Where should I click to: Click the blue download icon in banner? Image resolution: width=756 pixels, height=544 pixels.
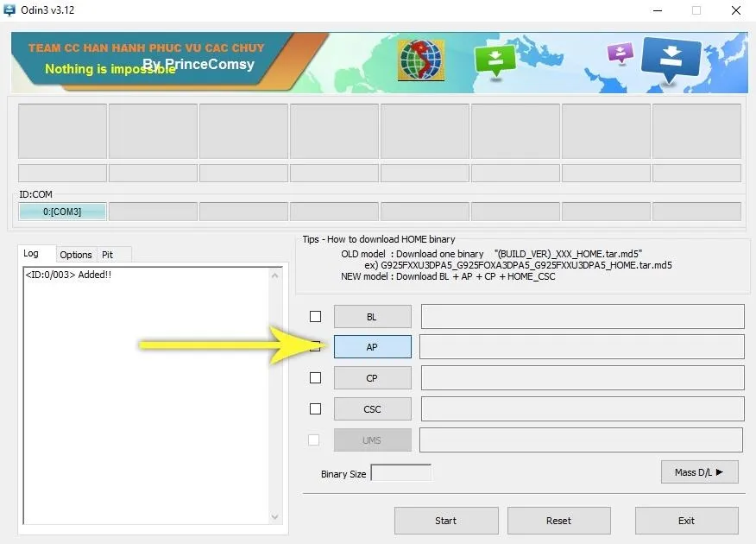pyautogui.click(x=671, y=59)
